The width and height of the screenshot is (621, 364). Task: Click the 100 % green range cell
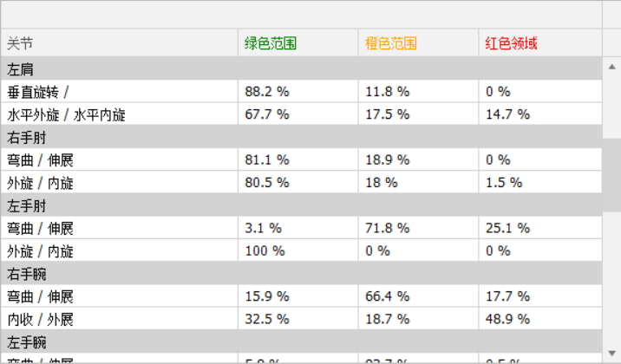[265, 251]
